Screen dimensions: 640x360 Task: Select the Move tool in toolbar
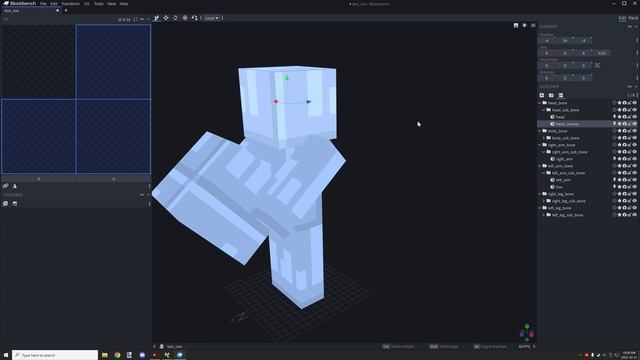[x=157, y=18]
